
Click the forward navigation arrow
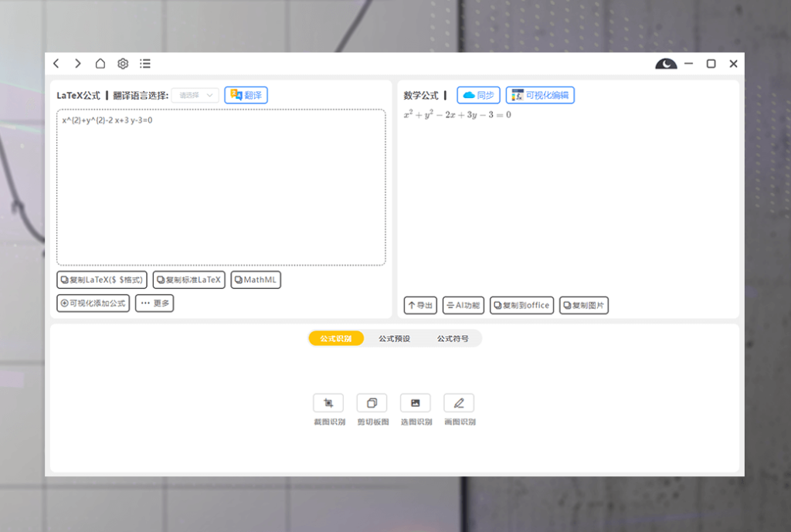click(x=78, y=63)
